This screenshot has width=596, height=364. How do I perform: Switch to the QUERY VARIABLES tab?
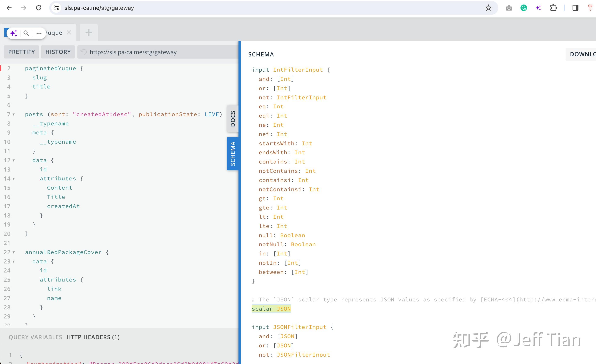[x=35, y=337]
